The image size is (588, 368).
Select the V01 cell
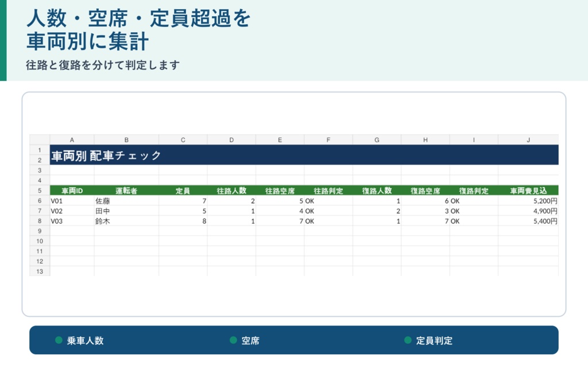72,201
